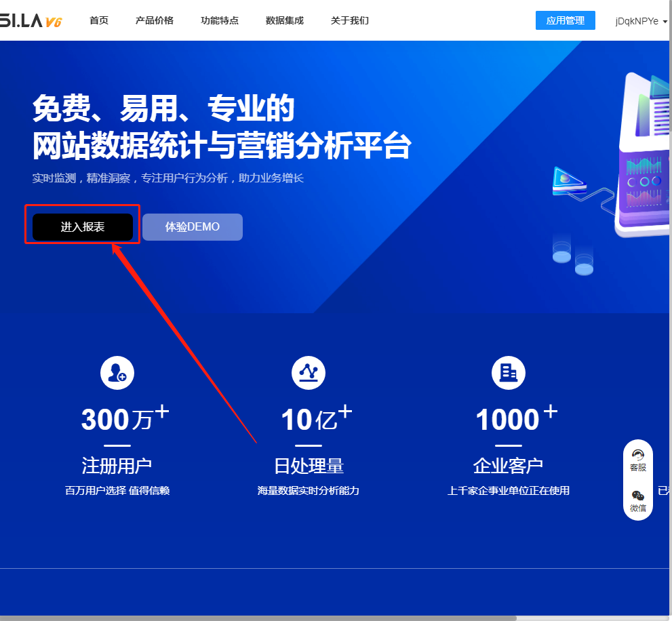Viewport: 672px width, 621px height.
Task: Click the registered users person icon
Action: pos(117,372)
